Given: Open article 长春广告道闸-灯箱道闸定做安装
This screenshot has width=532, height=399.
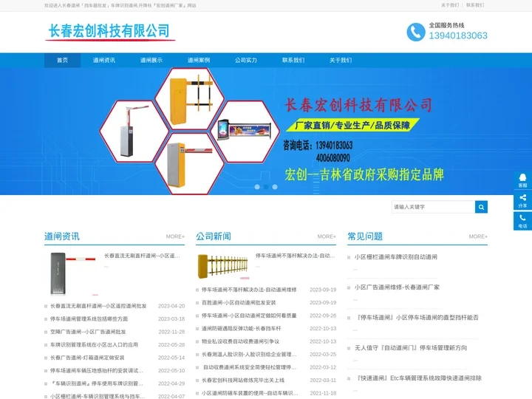Looking at the screenshot, I should click(87, 358).
